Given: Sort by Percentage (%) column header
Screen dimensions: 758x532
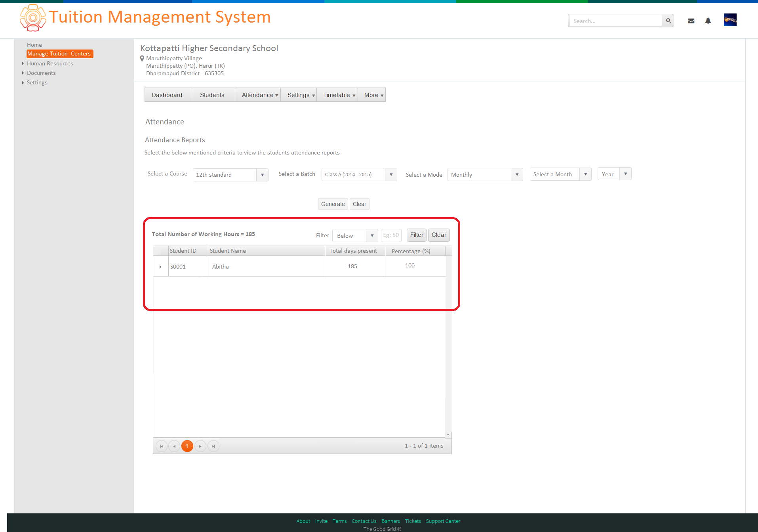Looking at the screenshot, I should click(x=415, y=251).
